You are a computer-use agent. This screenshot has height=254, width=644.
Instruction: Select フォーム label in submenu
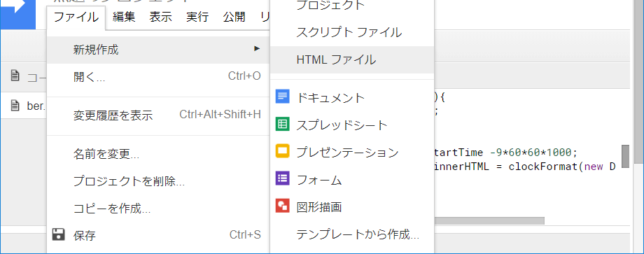[x=319, y=180]
